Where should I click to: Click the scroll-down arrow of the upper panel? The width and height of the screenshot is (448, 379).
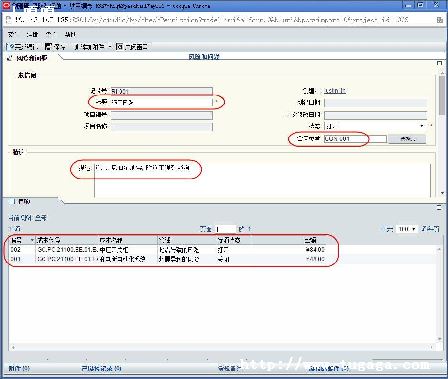pos(442,193)
